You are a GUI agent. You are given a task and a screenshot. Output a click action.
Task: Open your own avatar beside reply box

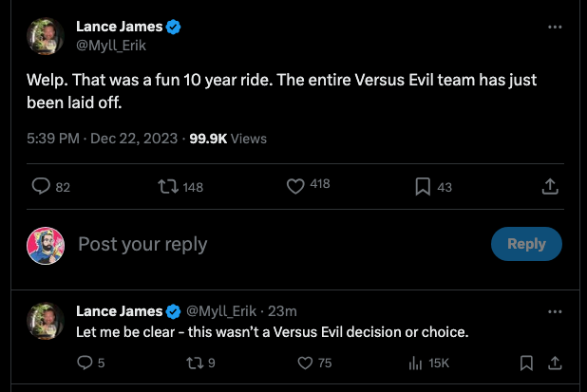(x=46, y=246)
